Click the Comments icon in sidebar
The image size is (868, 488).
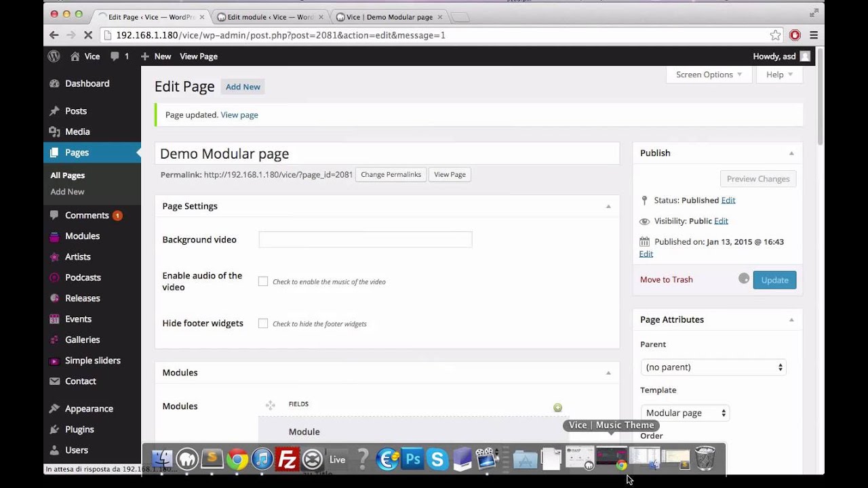[54, 216]
